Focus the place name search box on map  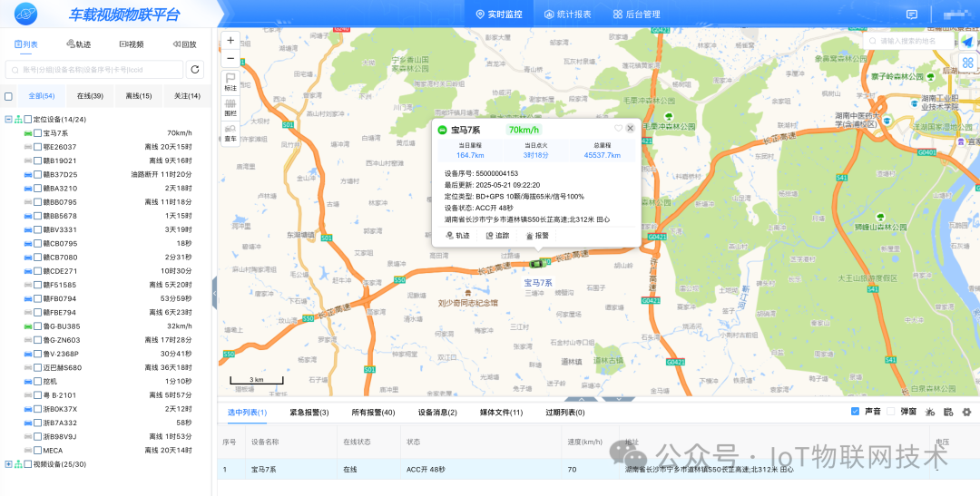click(908, 41)
